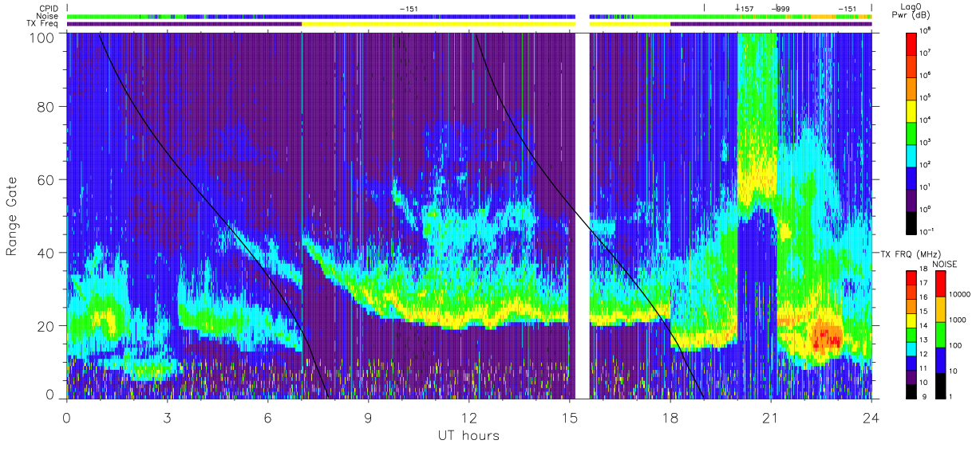This screenshot has height=452, width=980.
Task: Select the 'TX Freq' row label above plot
Action: coord(43,24)
